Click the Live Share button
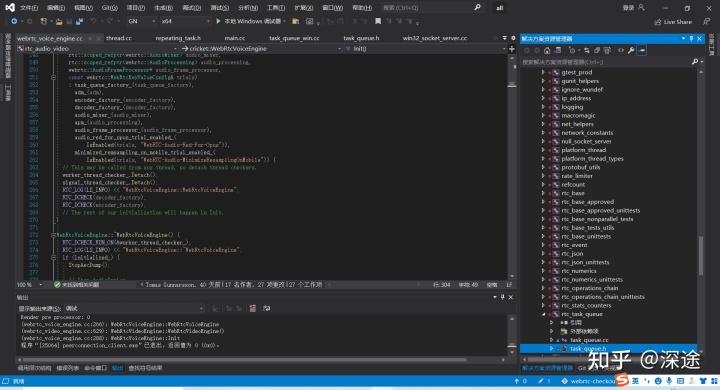 pyautogui.click(x=673, y=22)
